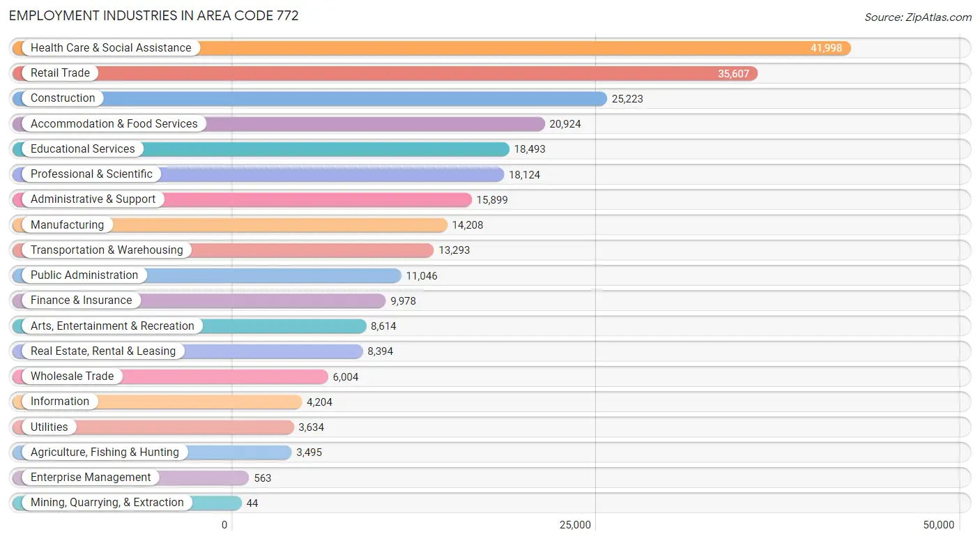Click the orange Manufacturing bar
This screenshot has width=980, height=541.
229,224
